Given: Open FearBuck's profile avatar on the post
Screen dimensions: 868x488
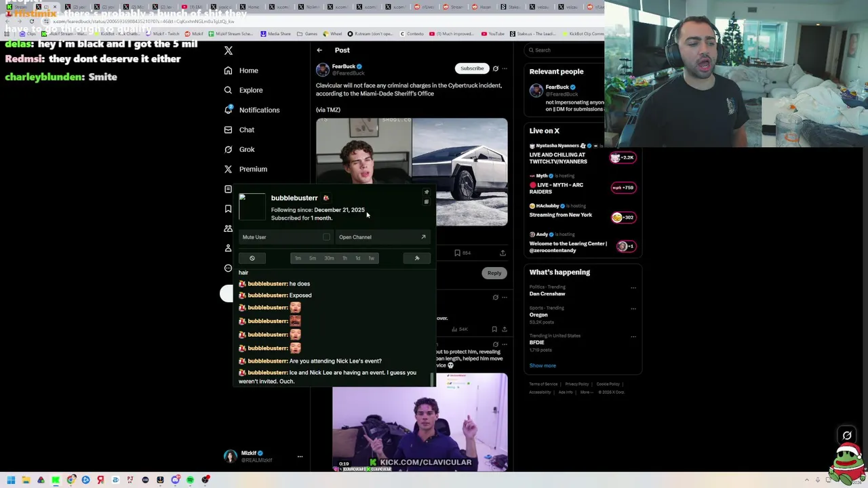Looking at the screenshot, I should click(322, 69).
